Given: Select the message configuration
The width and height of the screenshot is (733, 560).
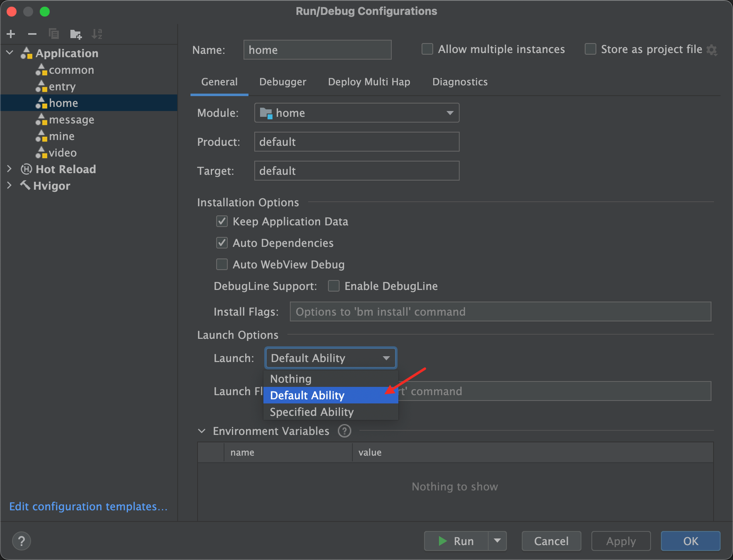Looking at the screenshot, I should 89,120.
